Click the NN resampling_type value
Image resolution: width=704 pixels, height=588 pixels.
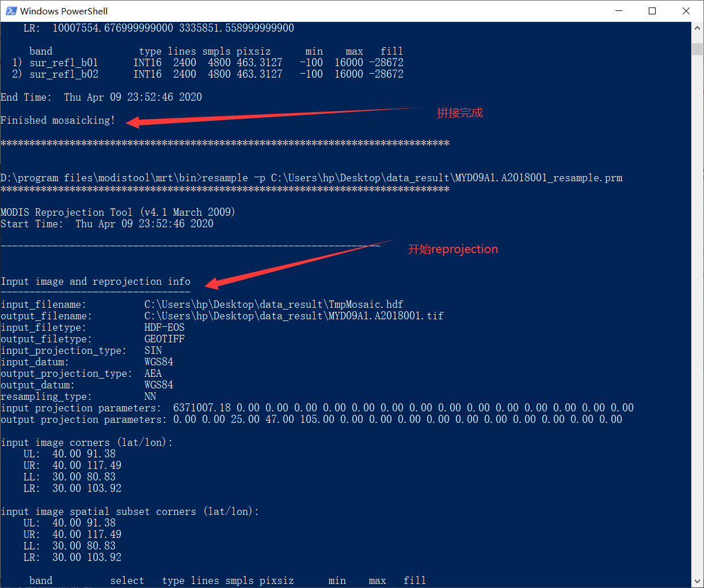[150, 396]
